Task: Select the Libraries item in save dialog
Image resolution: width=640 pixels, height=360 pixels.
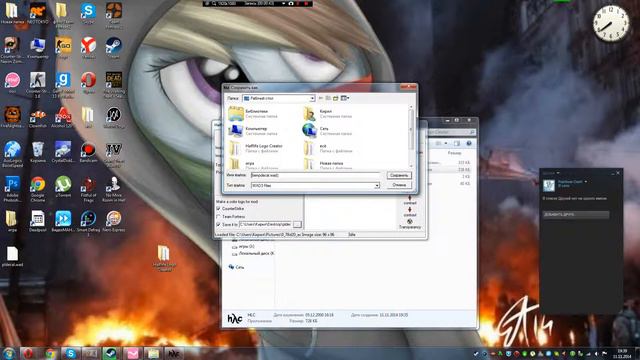Action: coord(253,113)
